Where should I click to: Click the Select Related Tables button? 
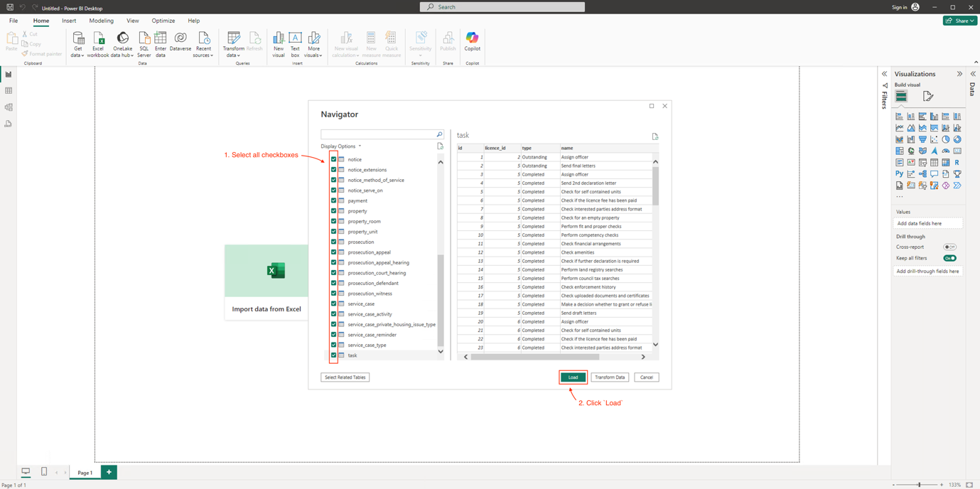point(345,377)
